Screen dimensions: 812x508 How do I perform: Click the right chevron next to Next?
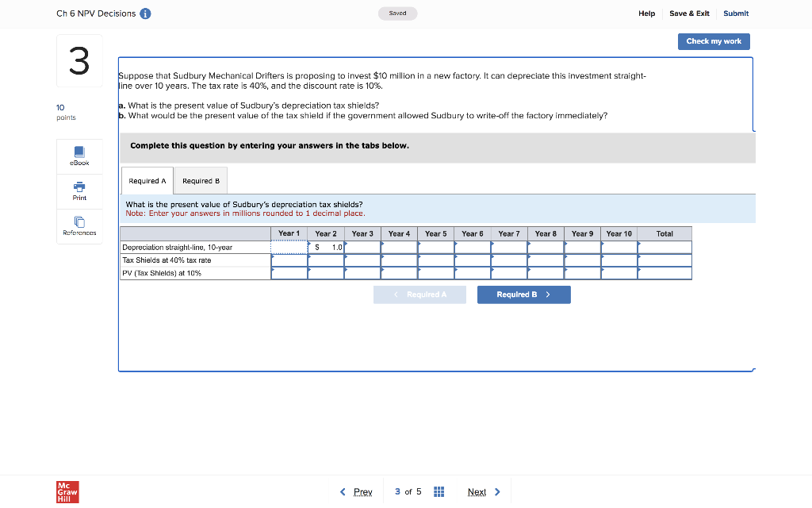pos(497,491)
